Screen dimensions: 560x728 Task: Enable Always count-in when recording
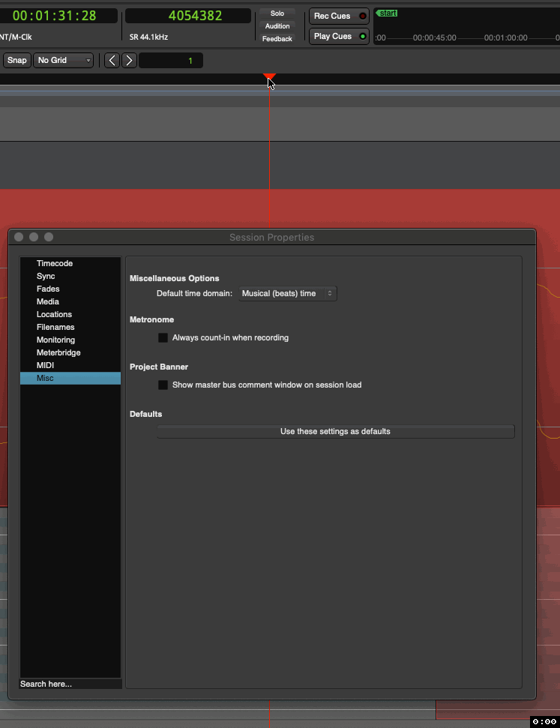[x=163, y=338]
